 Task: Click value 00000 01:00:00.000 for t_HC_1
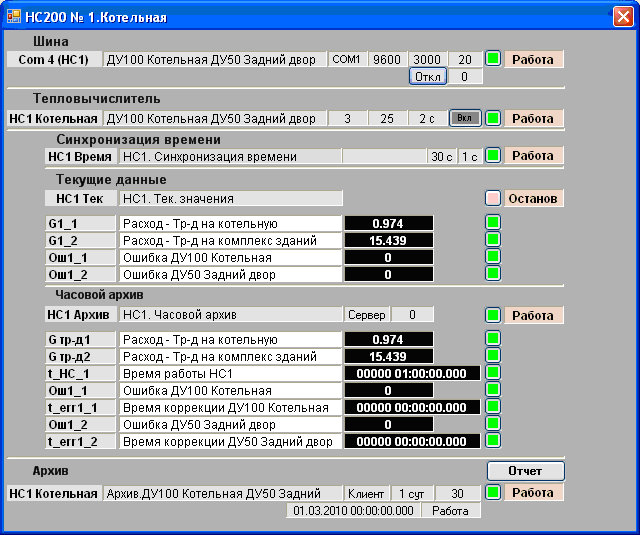[x=412, y=373]
